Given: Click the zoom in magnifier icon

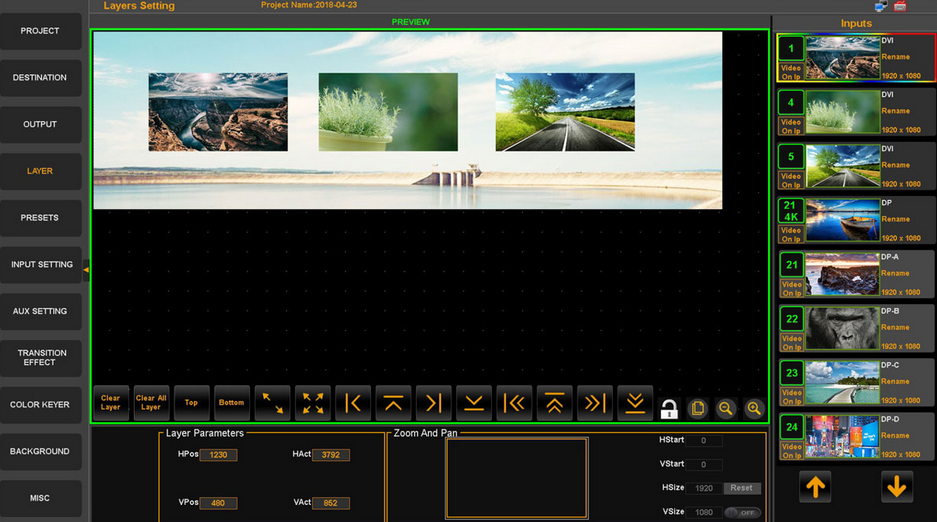Looking at the screenshot, I should (x=754, y=409).
